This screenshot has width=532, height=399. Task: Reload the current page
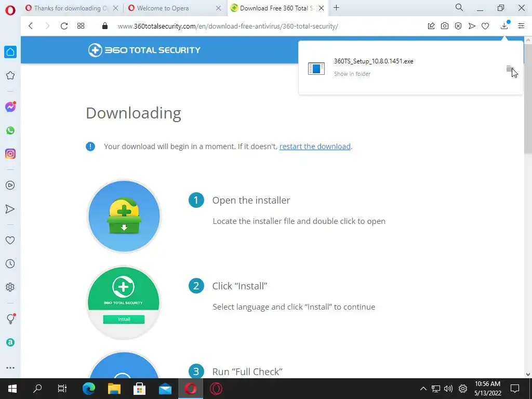pyautogui.click(x=64, y=26)
